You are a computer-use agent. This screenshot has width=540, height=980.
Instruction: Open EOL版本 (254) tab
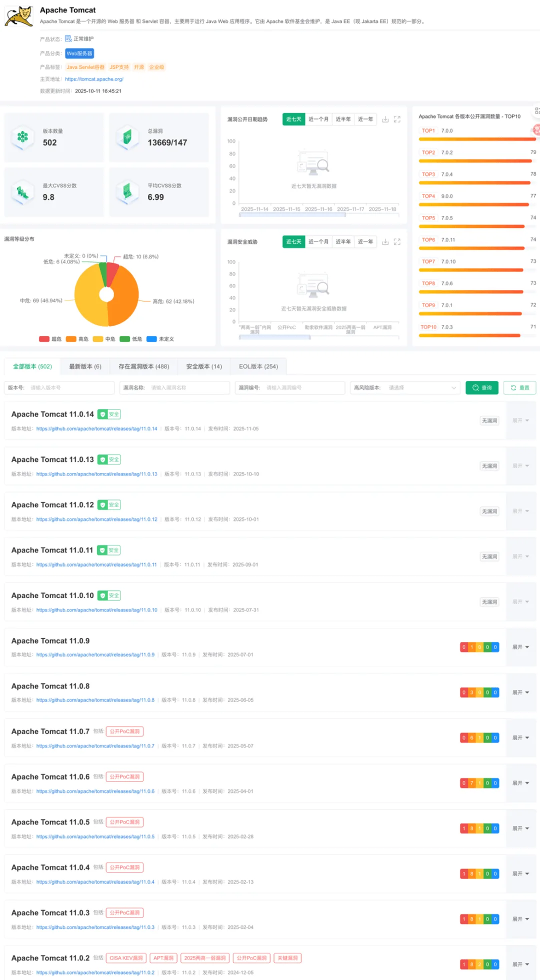[258, 366]
